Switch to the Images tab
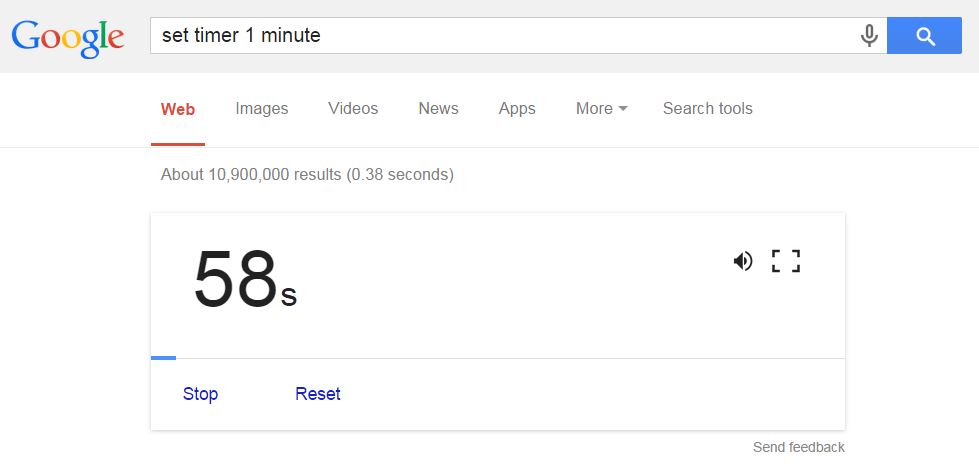This screenshot has width=979, height=469. click(x=262, y=109)
